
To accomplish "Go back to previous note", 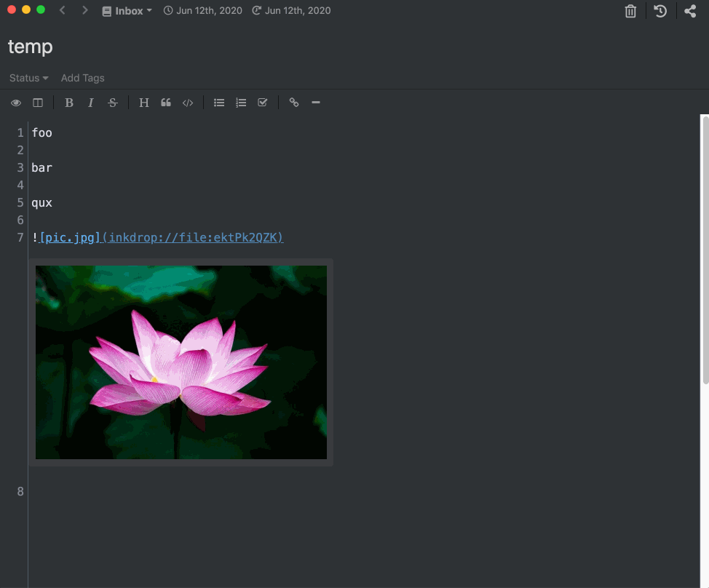I will point(63,10).
